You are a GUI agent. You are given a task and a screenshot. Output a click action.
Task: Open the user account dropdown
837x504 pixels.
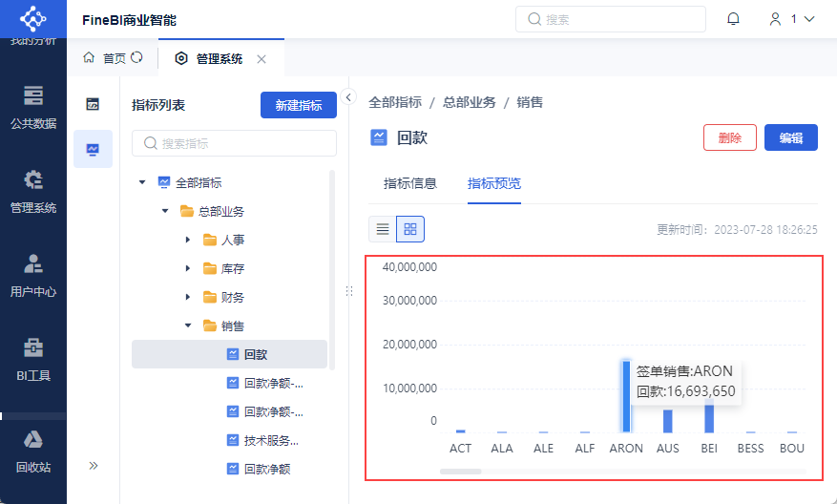click(792, 19)
